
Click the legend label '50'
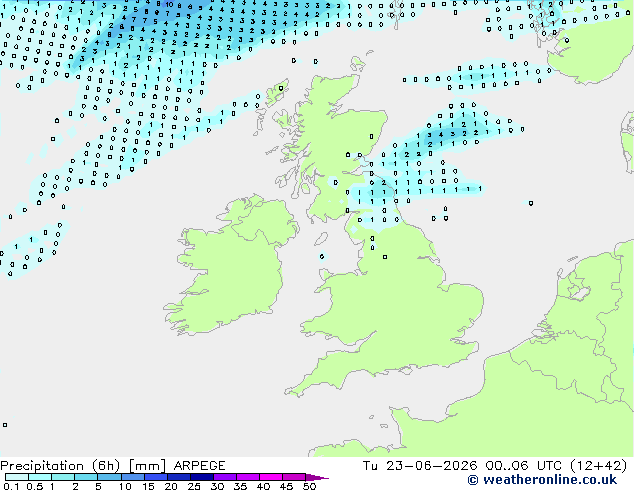coord(309,486)
